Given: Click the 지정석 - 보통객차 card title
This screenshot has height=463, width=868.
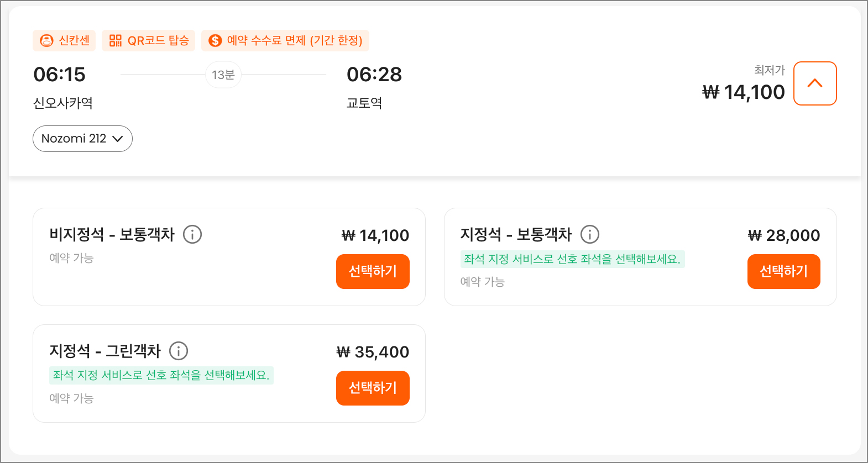Looking at the screenshot, I should 516,234.
